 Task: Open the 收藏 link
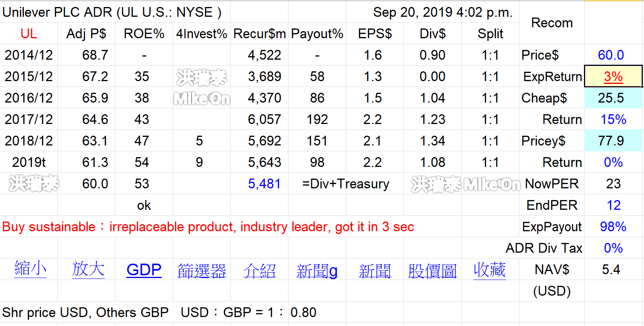click(490, 269)
